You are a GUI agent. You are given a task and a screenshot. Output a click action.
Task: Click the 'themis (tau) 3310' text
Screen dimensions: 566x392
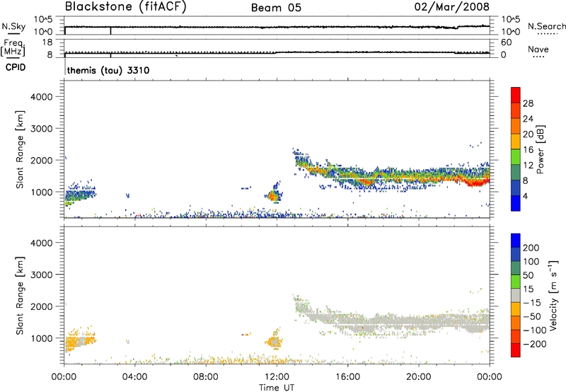tap(108, 70)
